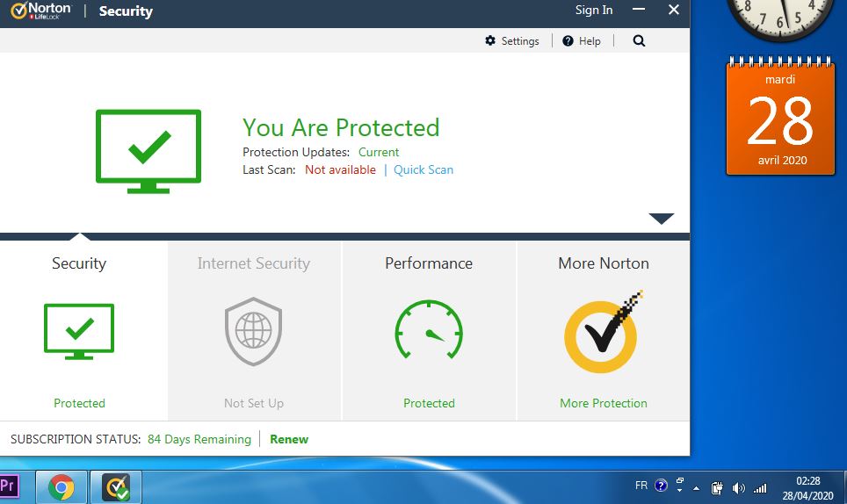Click the Norton taskbar icon
This screenshot has width=847, height=504.
(x=116, y=488)
